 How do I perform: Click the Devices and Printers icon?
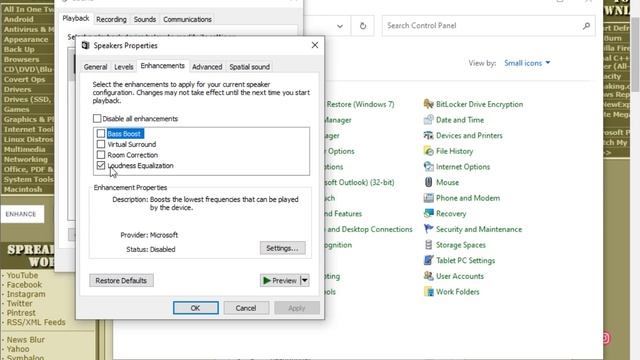pos(428,135)
